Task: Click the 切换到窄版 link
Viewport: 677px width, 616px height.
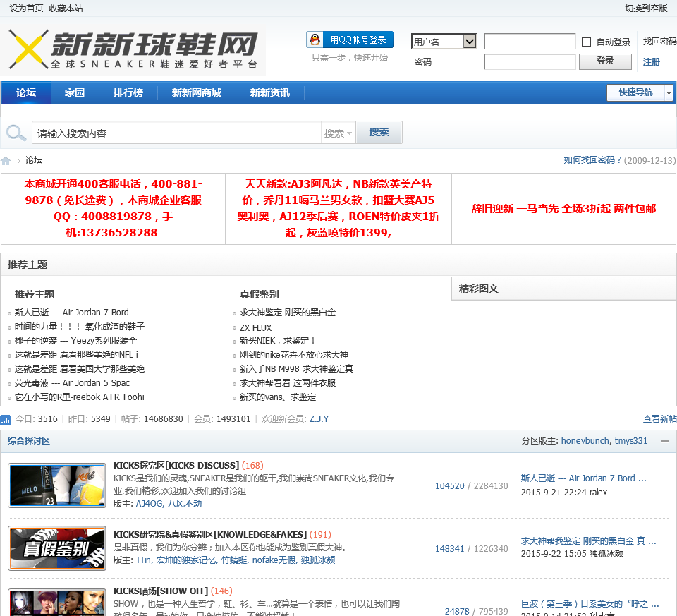Action: 646,8
